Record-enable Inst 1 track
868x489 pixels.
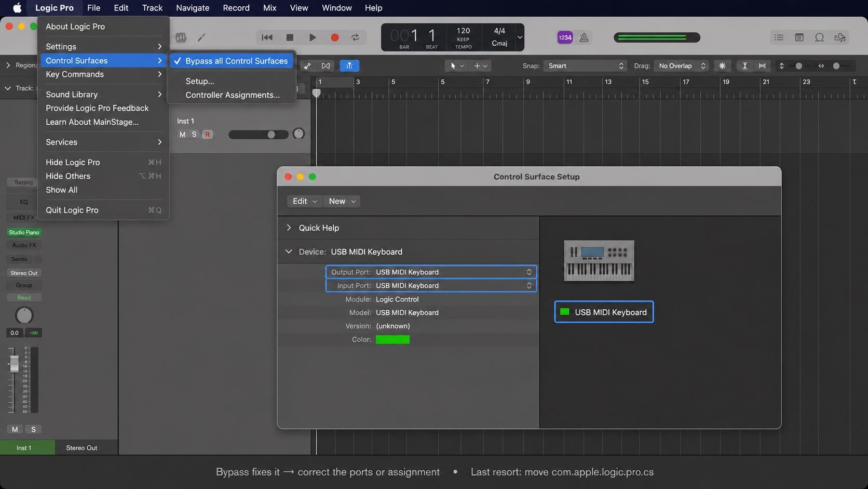207,135
